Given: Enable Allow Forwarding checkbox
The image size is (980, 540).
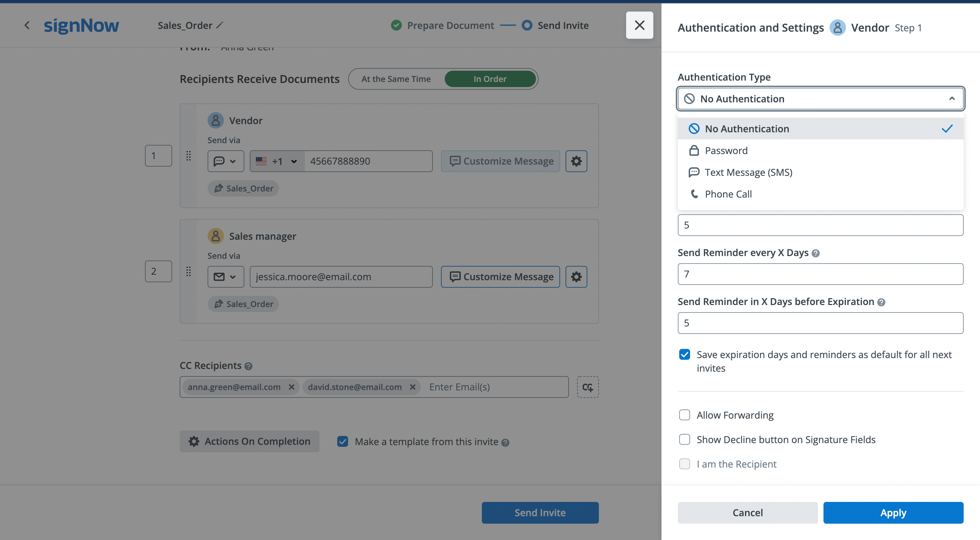Looking at the screenshot, I should [684, 415].
